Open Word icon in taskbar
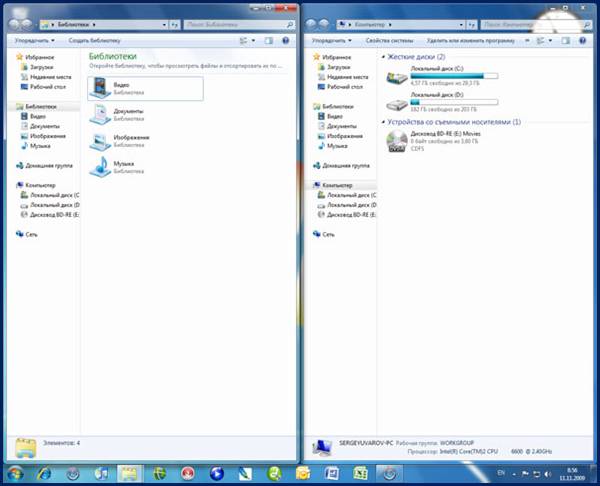The image size is (600, 486). [x=331, y=474]
